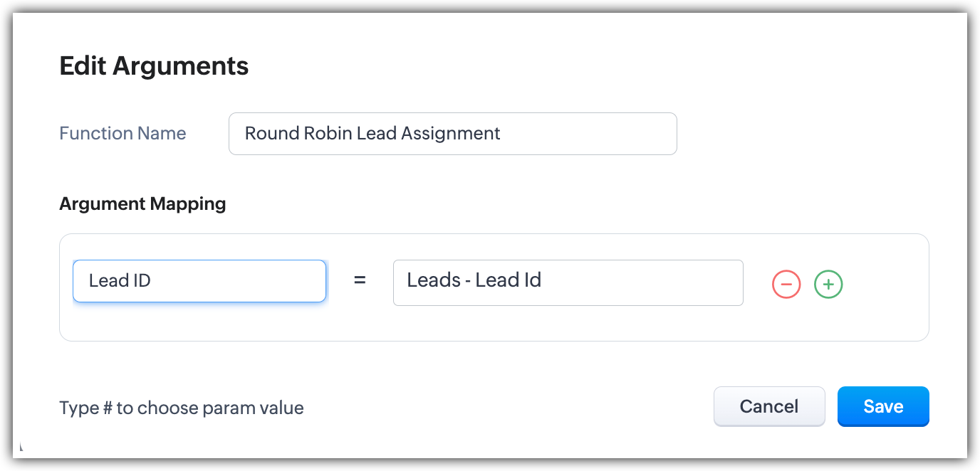This screenshot has height=471, width=980.
Task: Delete the mapping using the minus icon
Action: pos(786,284)
